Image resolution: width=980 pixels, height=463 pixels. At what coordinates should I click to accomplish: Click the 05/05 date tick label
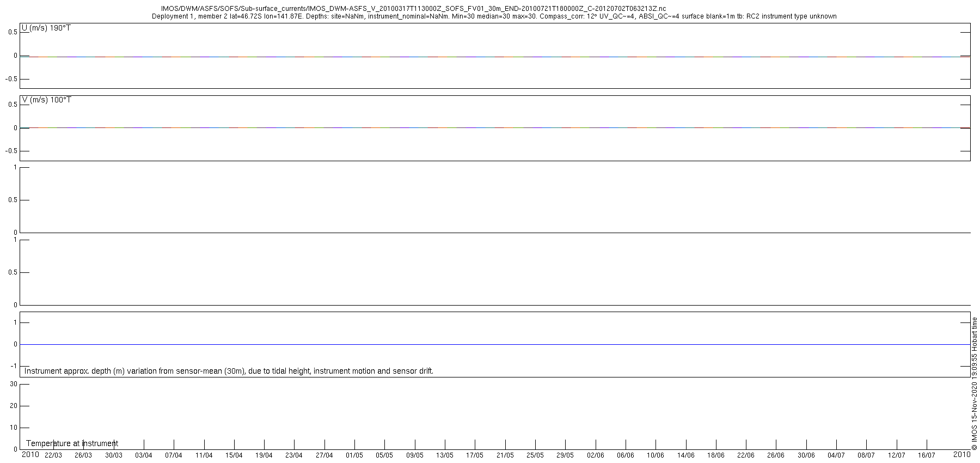[384, 455]
